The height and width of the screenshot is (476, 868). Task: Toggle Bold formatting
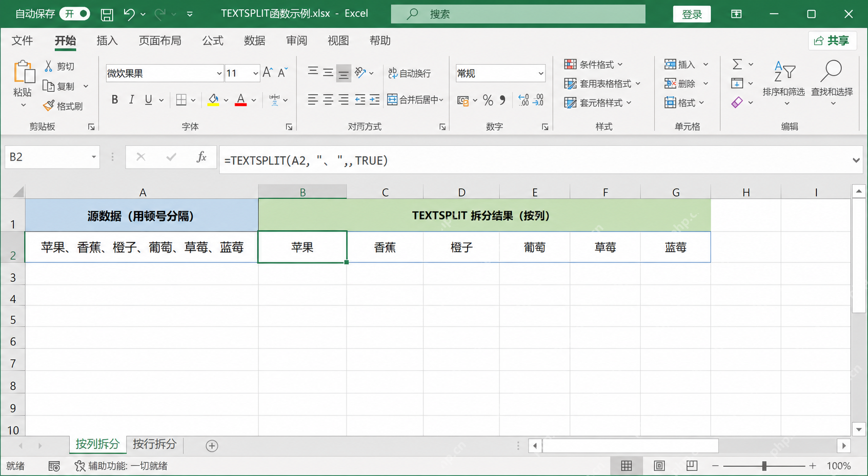115,100
